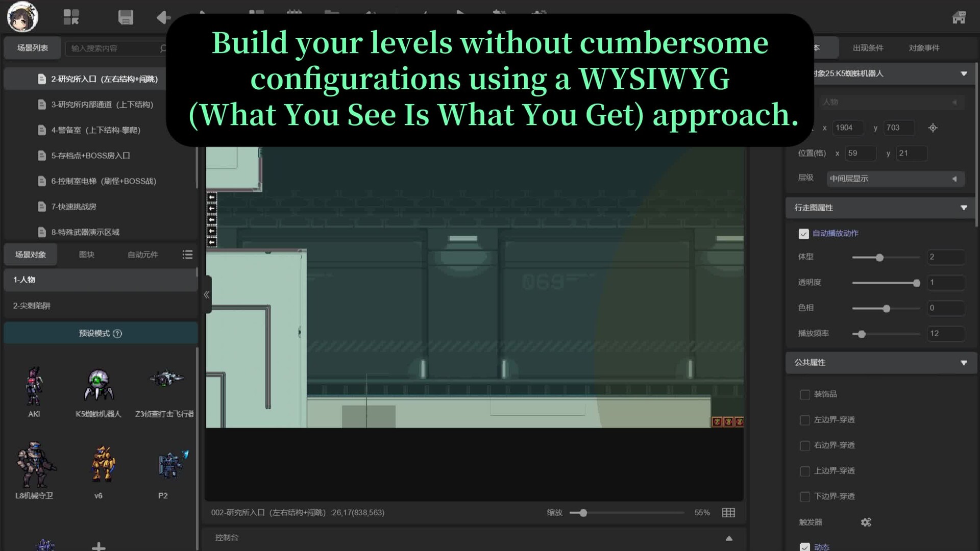This screenshot has height=551, width=980.
Task: Open trigger settings gear icon
Action: (x=866, y=522)
